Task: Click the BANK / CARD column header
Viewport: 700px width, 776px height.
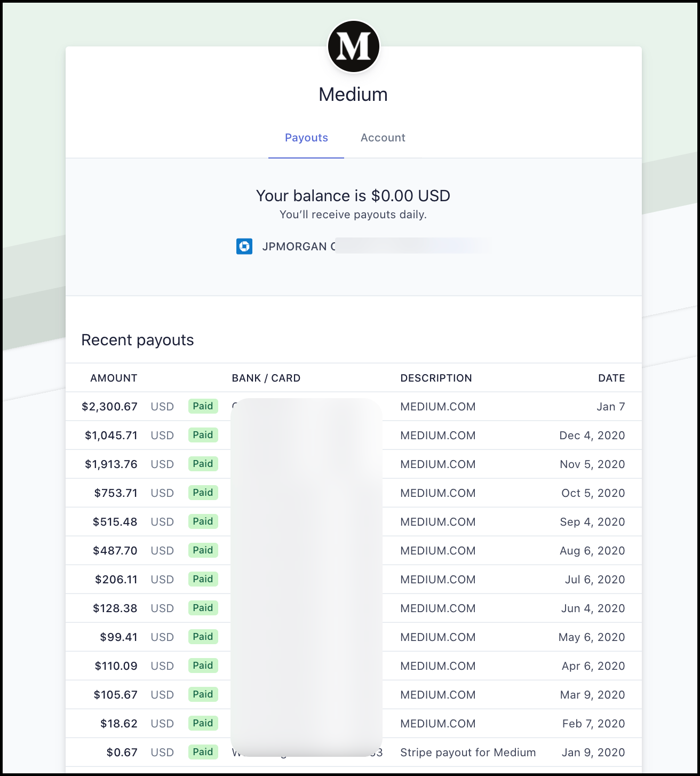Action: 266,378
